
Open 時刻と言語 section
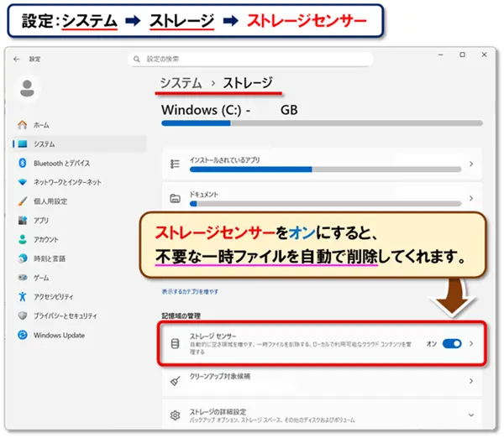pos(80,258)
